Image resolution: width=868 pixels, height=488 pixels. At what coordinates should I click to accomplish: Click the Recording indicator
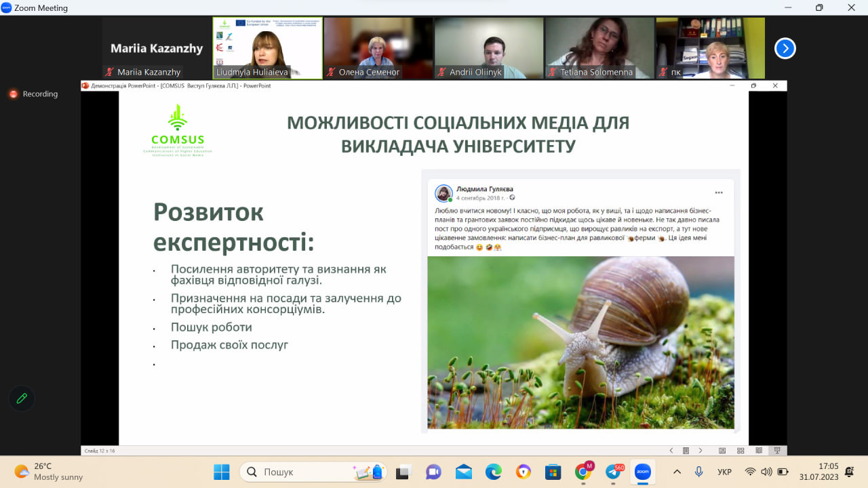34,94
